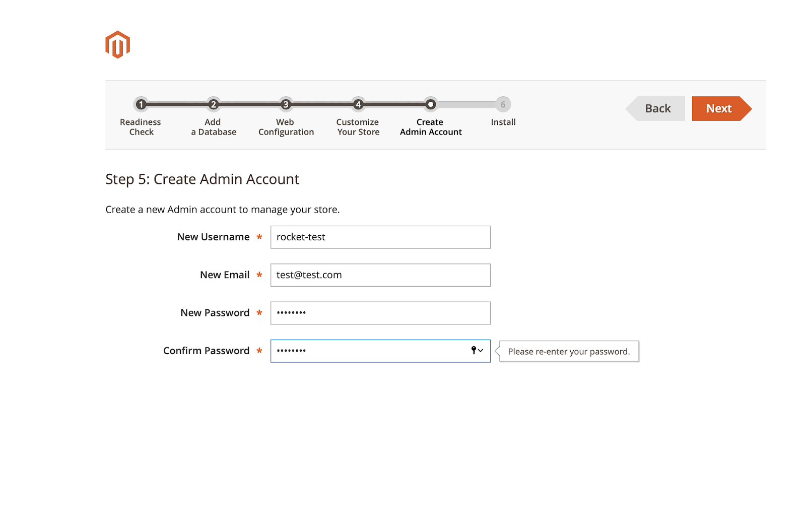Viewport: 806px width, 532px height.
Task: Click the Create Admin Account step label
Action: coord(431,127)
